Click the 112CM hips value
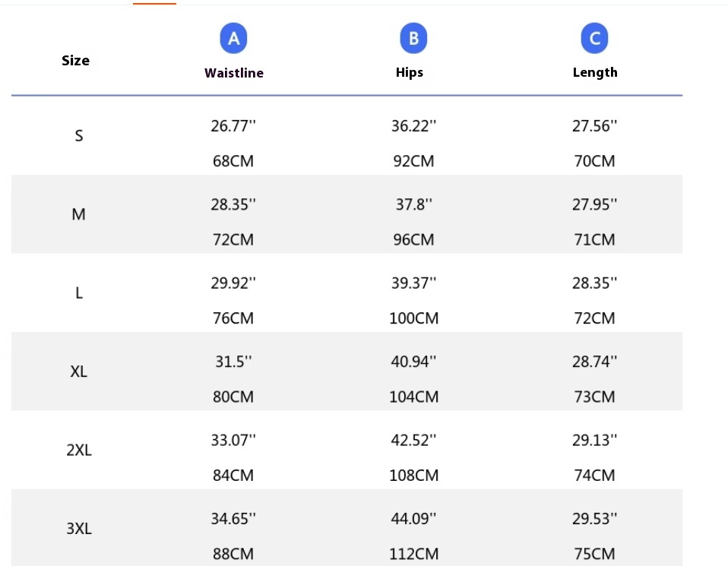Image resolution: width=728 pixels, height=566 pixels. tap(413, 553)
